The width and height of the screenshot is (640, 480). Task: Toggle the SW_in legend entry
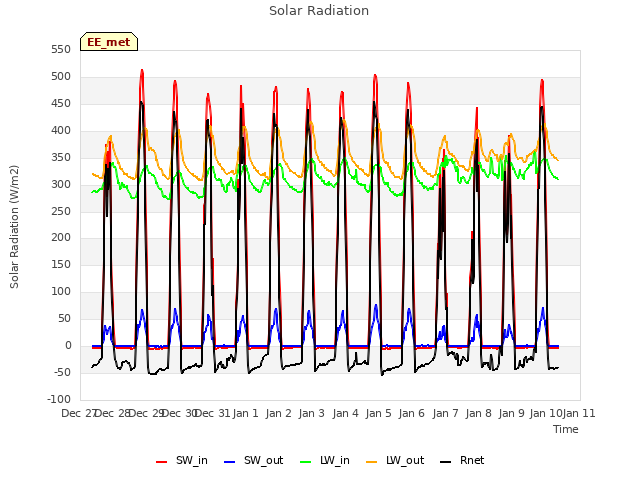[x=182, y=460]
